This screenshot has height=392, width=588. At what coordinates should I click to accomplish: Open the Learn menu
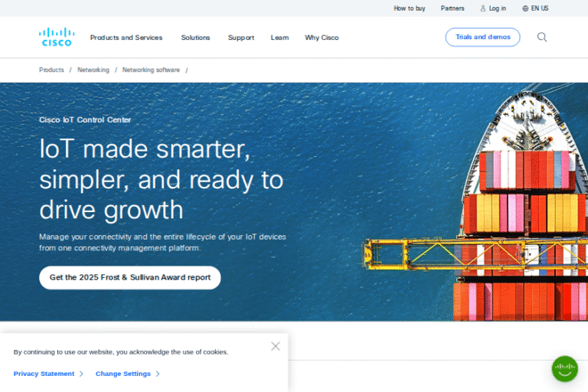[x=279, y=38]
